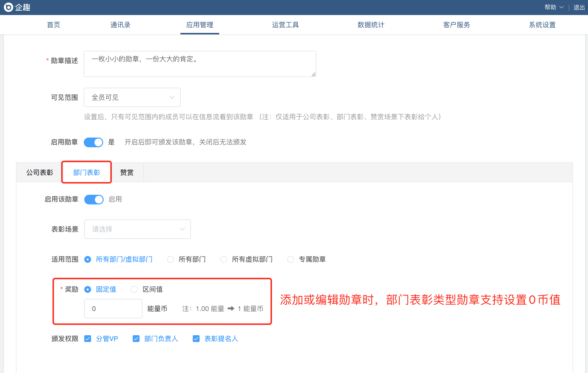Select the 所有部门 radio option
This screenshot has height=373, width=588.
[170, 259]
